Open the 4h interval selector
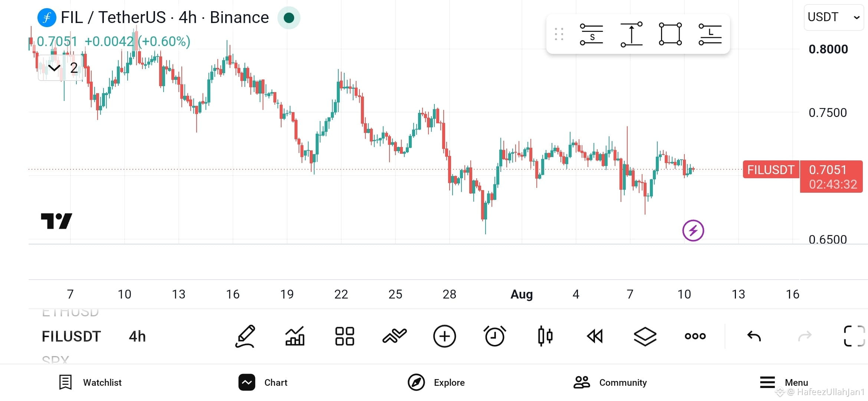Image resolution: width=868 pixels, height=401 pixels. [x=137, y=336]
